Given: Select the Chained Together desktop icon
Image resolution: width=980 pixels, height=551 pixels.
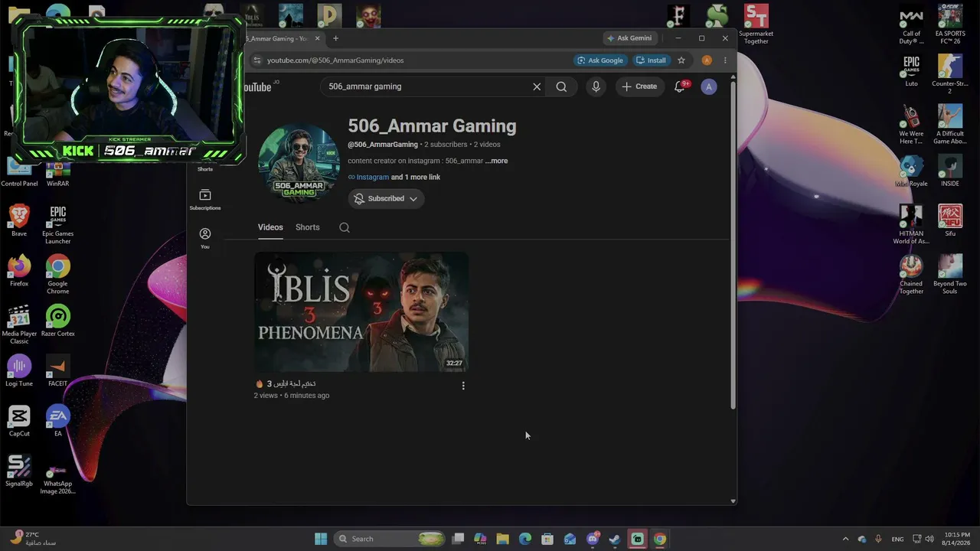Looking at the screenshot, I should pyautogui.click(x=911, y=274).
